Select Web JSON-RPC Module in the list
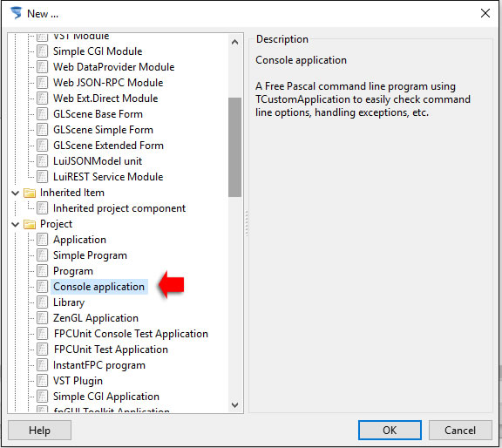Viewport: 502px width, 448px height. (x=108, y=83)
